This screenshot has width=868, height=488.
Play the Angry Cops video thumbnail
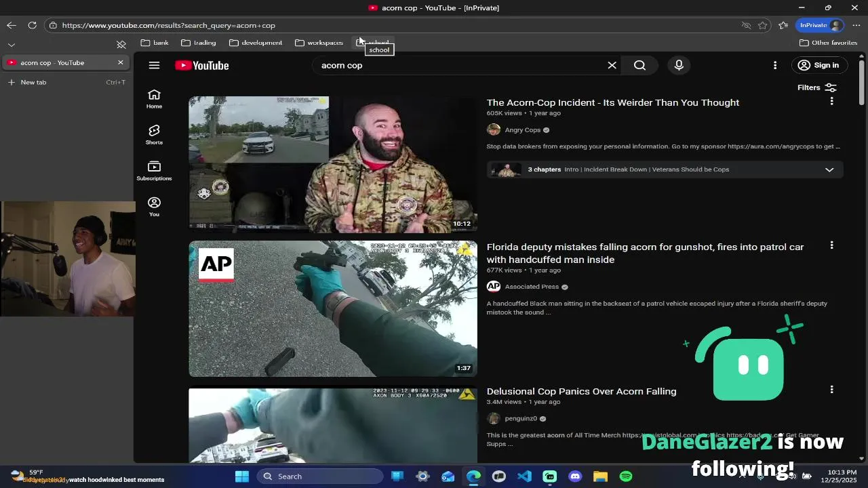(333, 164)
